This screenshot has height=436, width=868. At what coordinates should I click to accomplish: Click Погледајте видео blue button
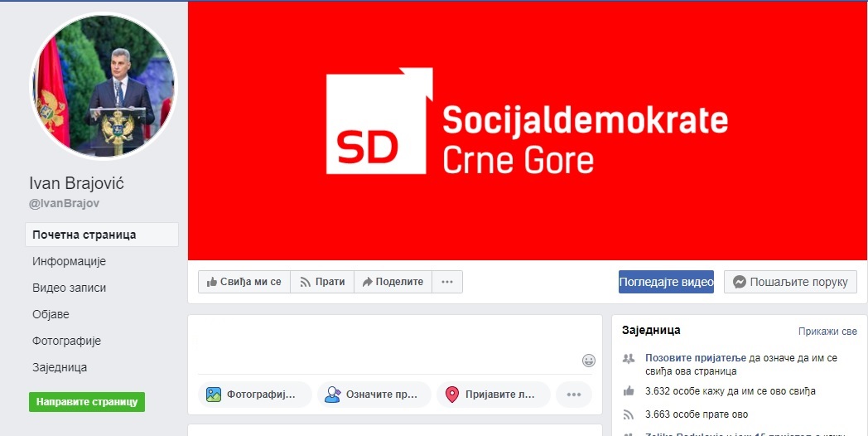[x=666, y=282]
